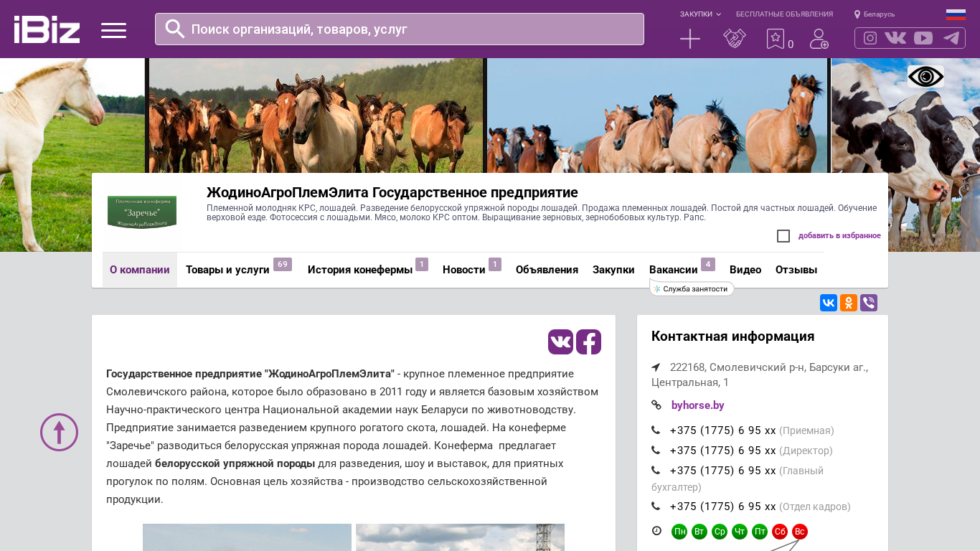Screen dimensions: 980x551
Task: Click the red Сб day circle
Action: pyautogui.click(x=780, y=532)
